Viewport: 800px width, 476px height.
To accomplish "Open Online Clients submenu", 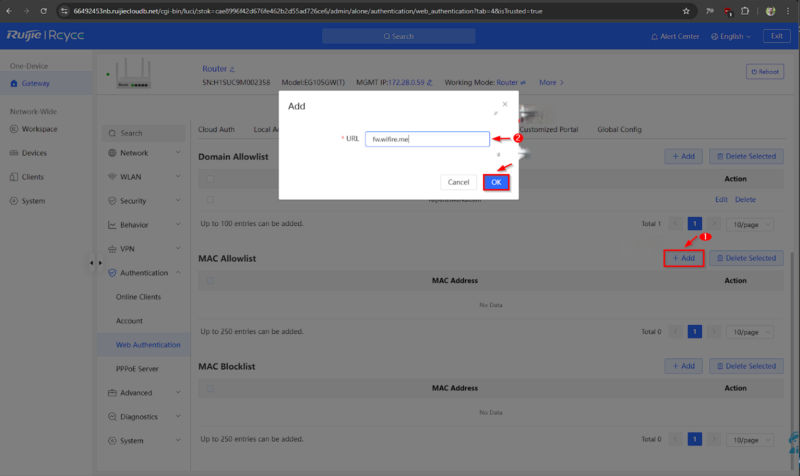I will [x=138, y=297].
